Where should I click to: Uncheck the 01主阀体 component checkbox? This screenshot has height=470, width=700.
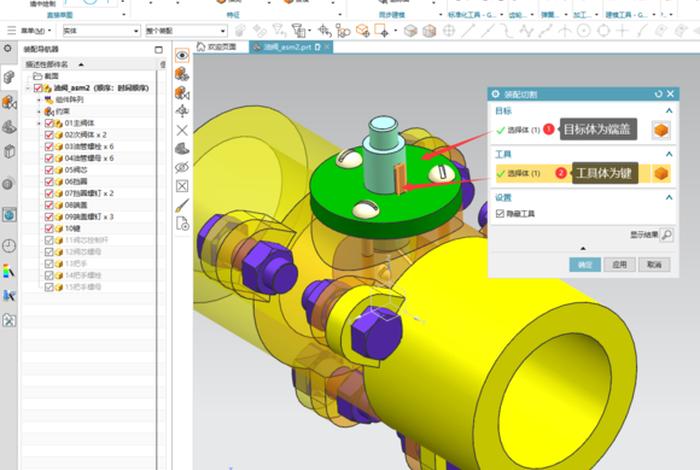48,123
